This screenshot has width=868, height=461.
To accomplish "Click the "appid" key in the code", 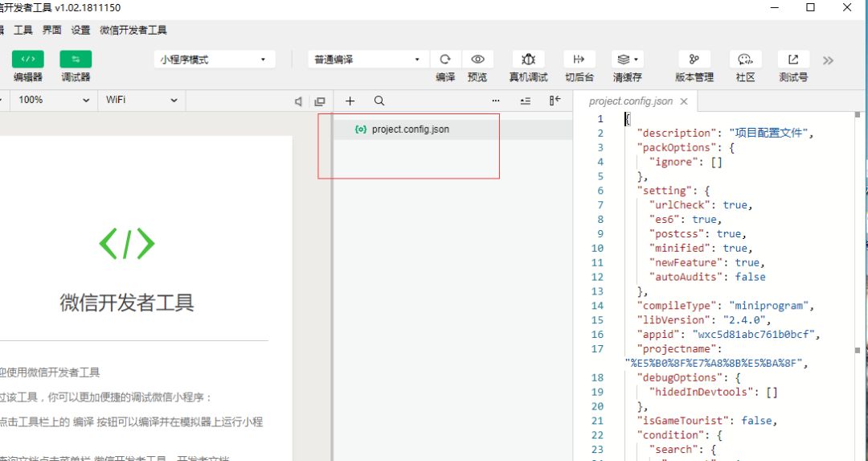I will pos(658,335).
